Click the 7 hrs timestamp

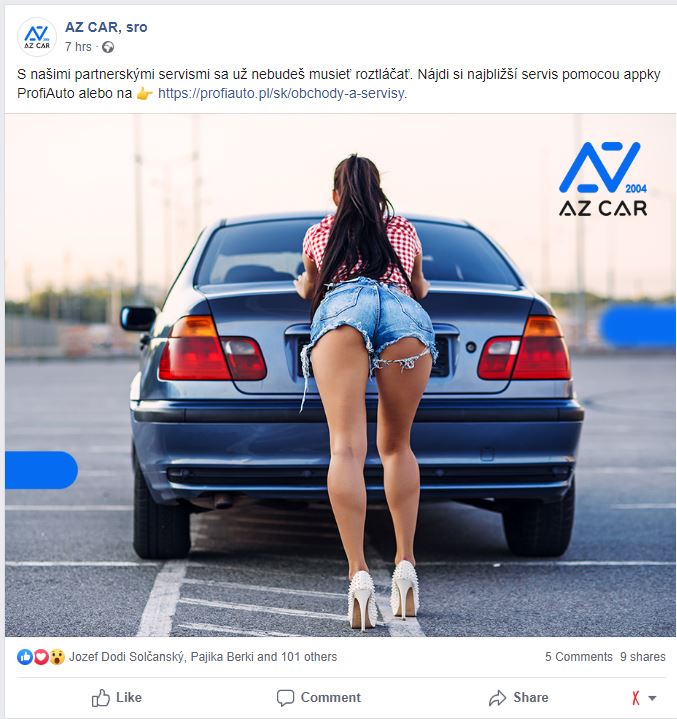pyautogui.click(x=78, y=47)
